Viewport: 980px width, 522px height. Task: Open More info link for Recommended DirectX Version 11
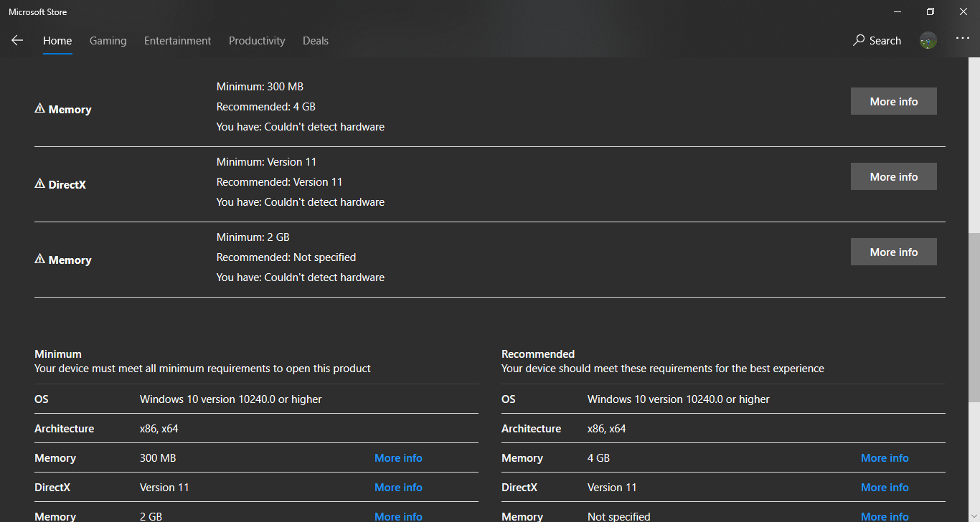pyautogui.click(x=885, y=487)
